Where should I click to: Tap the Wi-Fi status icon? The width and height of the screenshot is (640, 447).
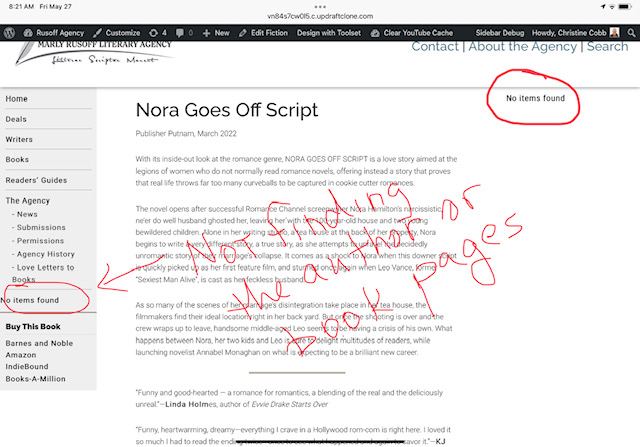(612, 7)
